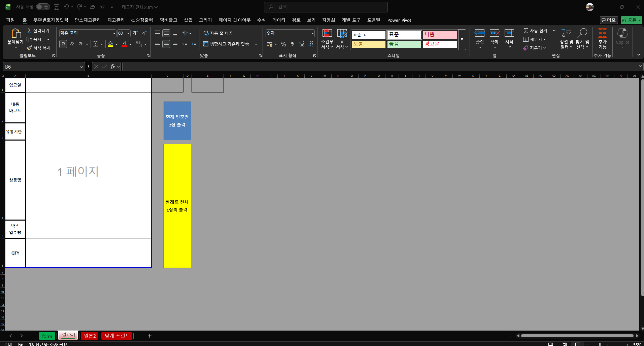
Task: Open the font name dropdown (맑은 고딕)
Action: 114,33
